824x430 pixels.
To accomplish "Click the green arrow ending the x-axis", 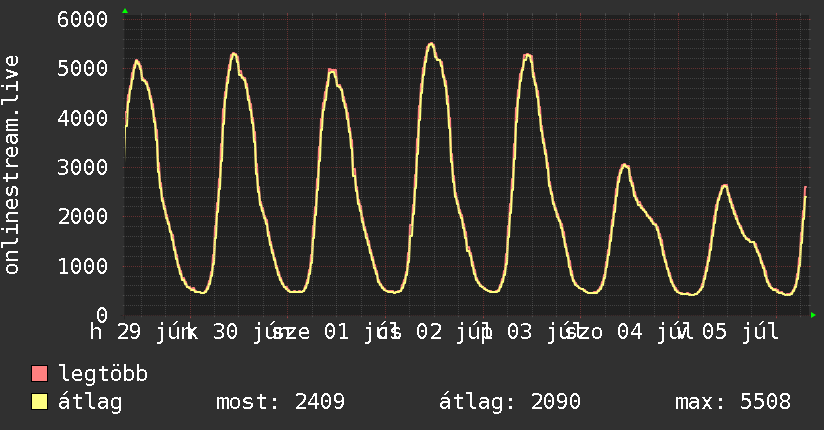I will click(x=813, y=315).
